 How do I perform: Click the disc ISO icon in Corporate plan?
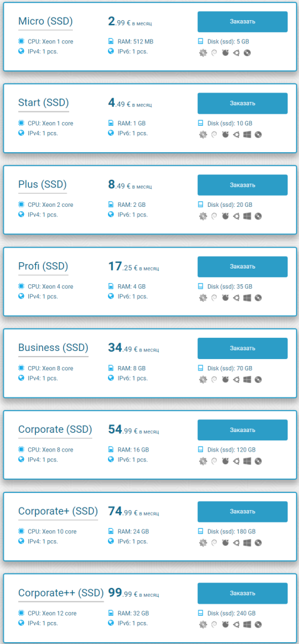point(258,461)
